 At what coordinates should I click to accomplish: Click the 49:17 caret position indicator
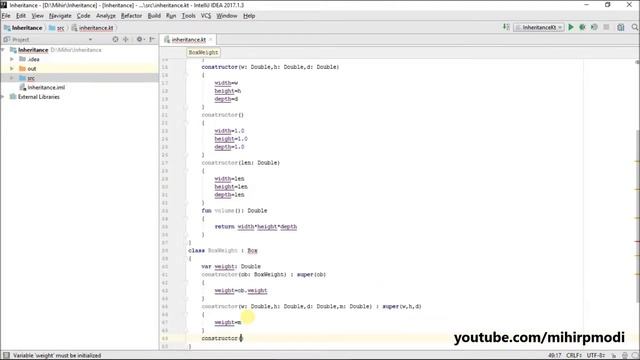554,356
